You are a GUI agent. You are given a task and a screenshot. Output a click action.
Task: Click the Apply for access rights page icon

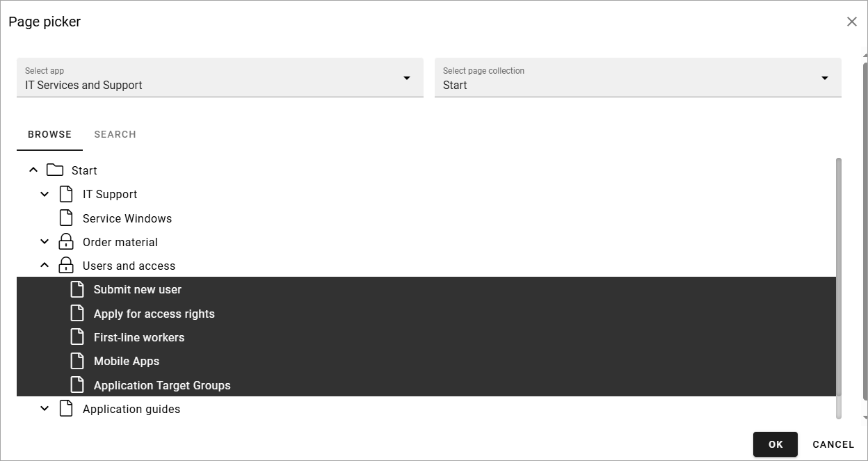[77, 314]
